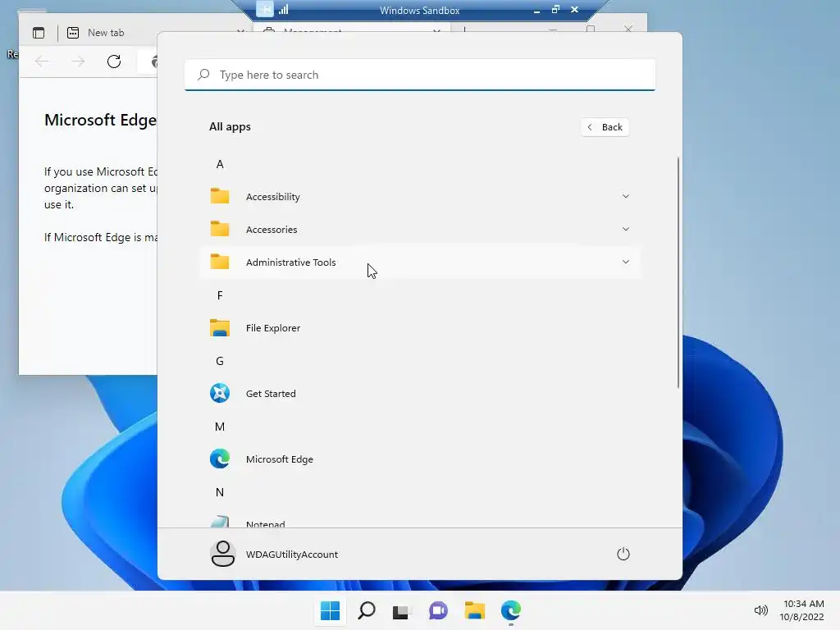Screen dimensions: 840x630
Task: Launch File Explorer from All apps
Action: pyautogui.click(x=420, y=328)
